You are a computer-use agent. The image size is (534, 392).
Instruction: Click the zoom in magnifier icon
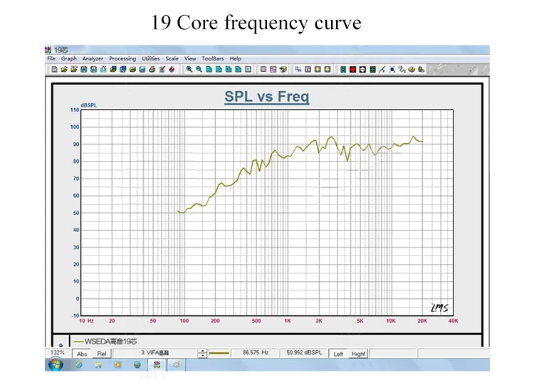(189, 70)
